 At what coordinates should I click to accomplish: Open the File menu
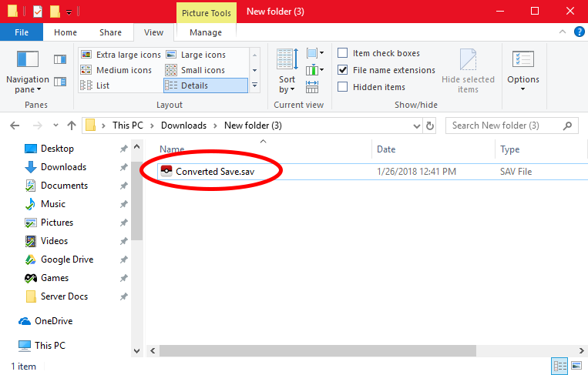pos(22,32)
